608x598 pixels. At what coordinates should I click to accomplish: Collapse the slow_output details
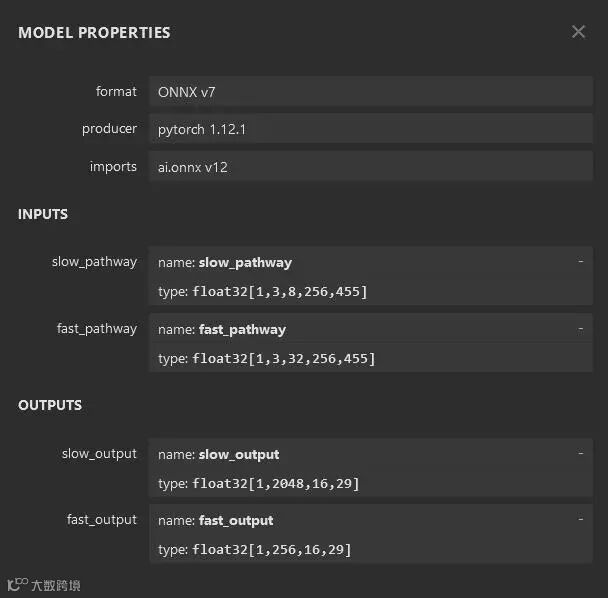580,453
